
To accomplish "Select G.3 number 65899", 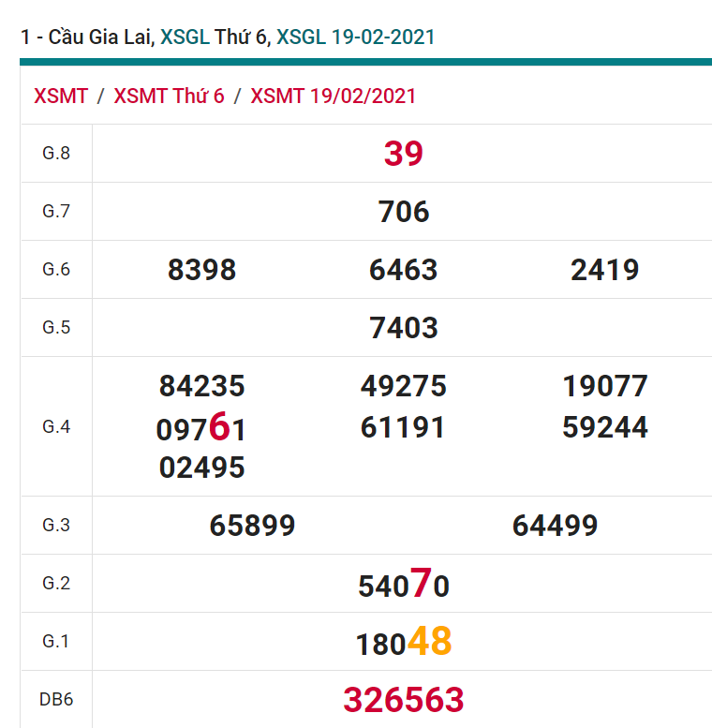I will [252, 525].
